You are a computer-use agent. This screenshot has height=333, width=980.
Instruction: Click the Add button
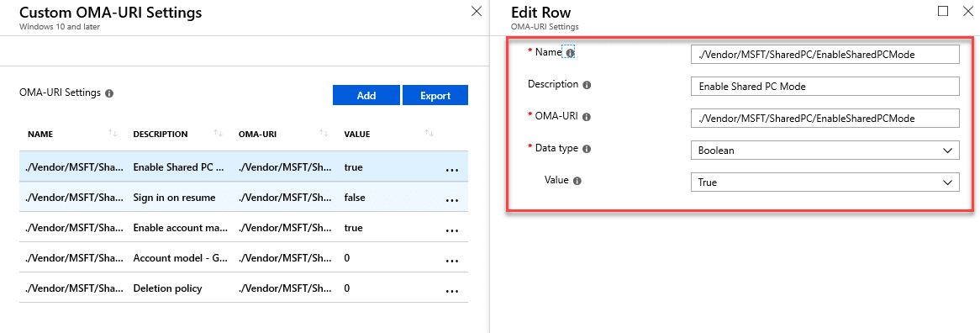point(366,95)
